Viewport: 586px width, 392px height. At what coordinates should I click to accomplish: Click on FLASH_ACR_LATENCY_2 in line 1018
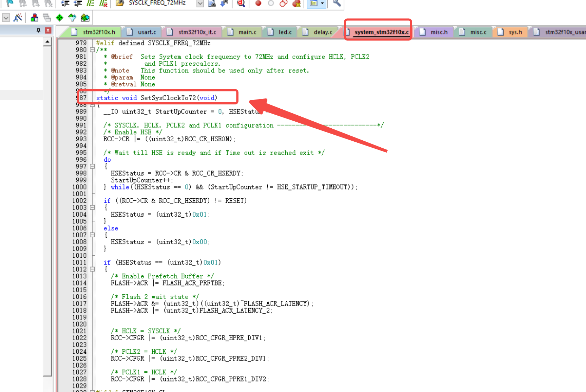click(x=235, y=310)
